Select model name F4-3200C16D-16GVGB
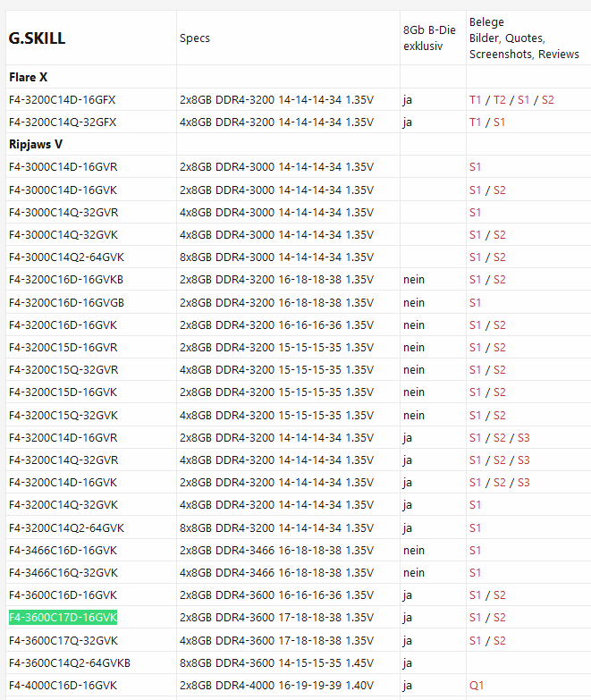 point(66,303)
